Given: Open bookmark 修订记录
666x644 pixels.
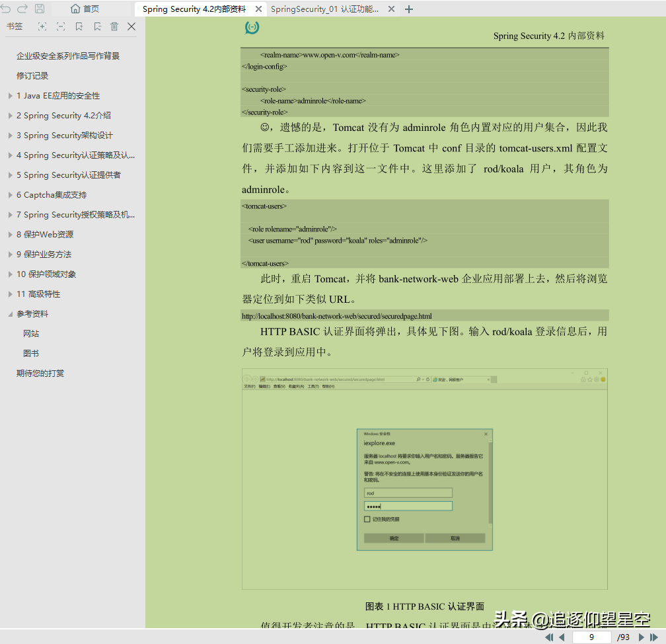Looking at the screenshot, I should [33, 75].
